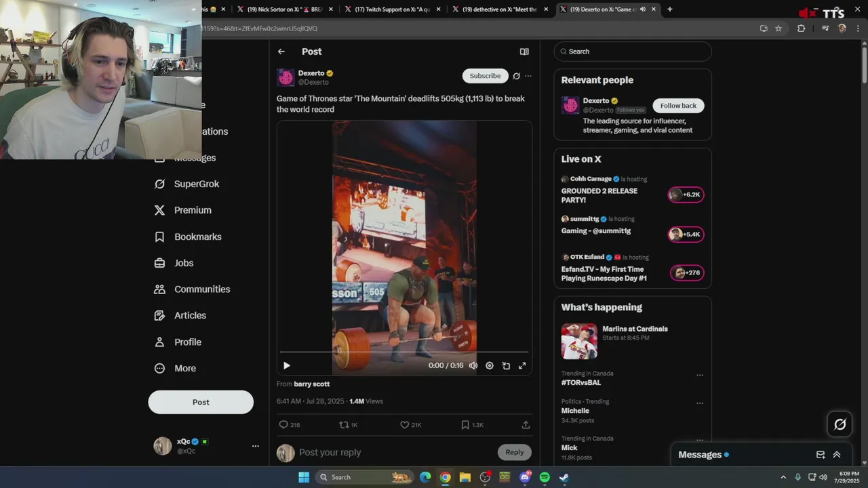
Task: Play the deadlift video
Action: [x=286, y=365]
